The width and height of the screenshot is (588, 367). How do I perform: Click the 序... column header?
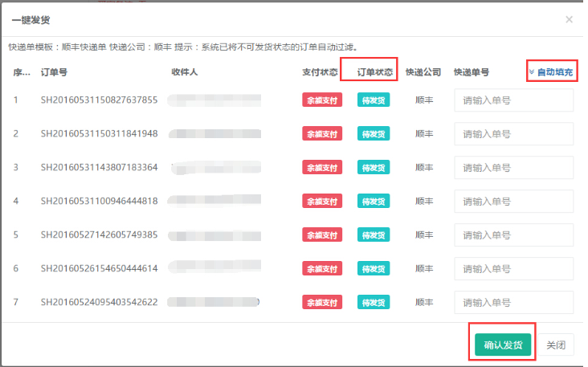tap(22, 72)
